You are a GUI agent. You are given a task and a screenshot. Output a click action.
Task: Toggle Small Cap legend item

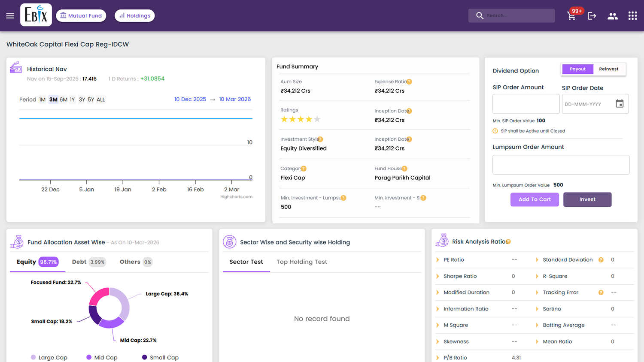[160, 357]
